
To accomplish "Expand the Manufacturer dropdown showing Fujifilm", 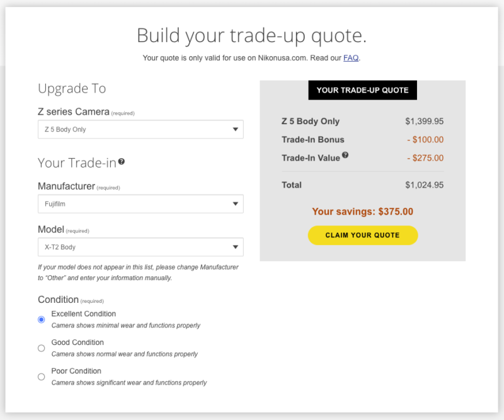I will click(x=140, y=204).
